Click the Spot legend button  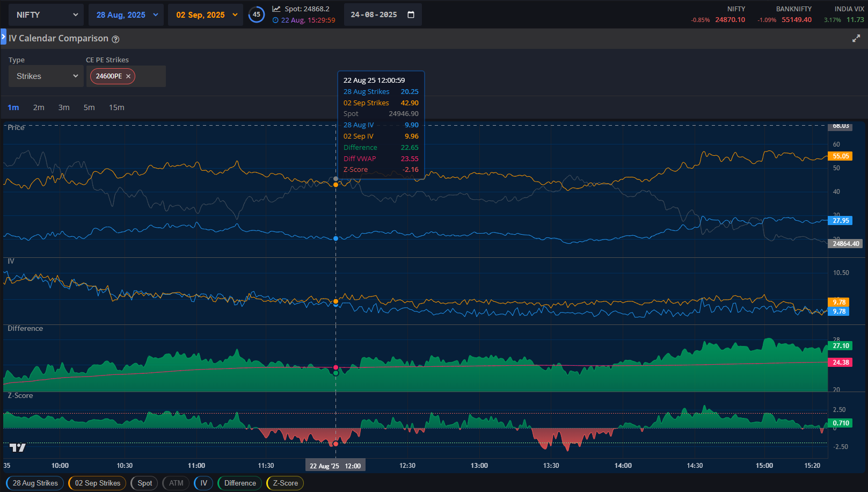point(144,483)
